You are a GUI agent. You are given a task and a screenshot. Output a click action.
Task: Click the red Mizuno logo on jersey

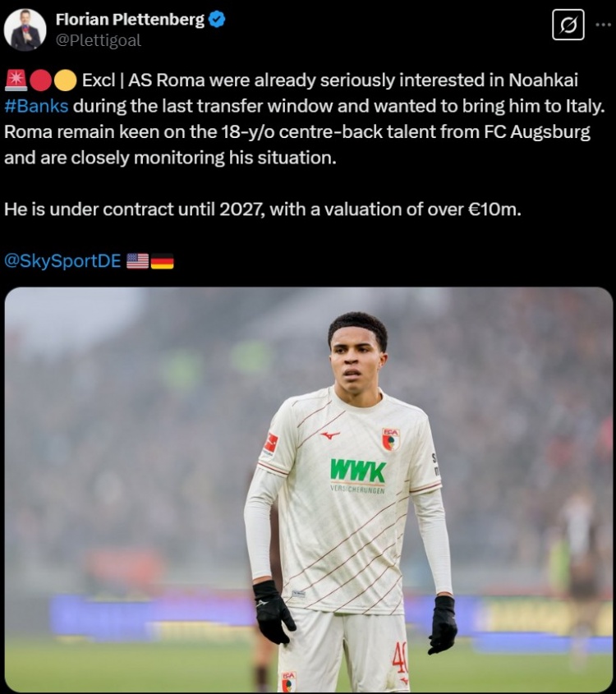click(330, 435)
